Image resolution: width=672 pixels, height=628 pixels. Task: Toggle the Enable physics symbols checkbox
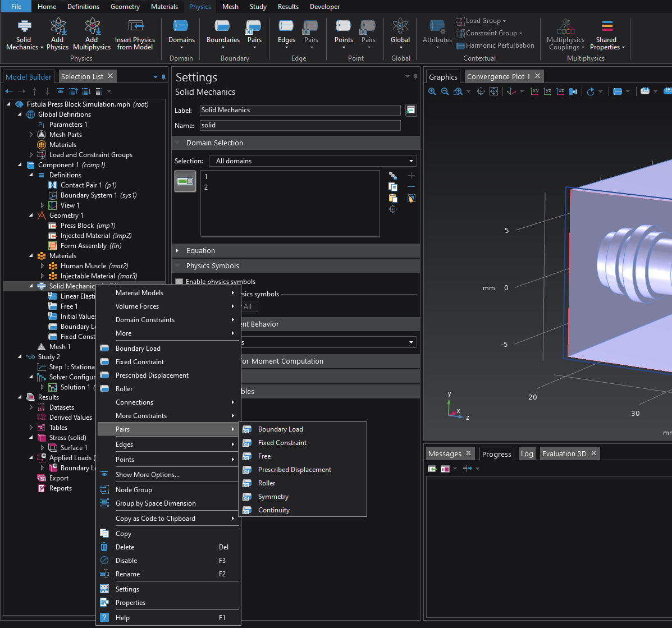(179, 282)
